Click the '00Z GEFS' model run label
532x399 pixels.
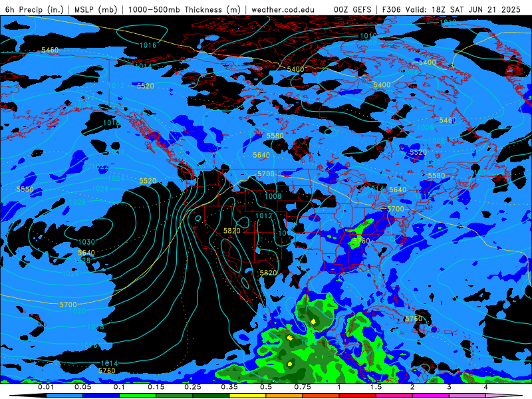coord(352,9)
